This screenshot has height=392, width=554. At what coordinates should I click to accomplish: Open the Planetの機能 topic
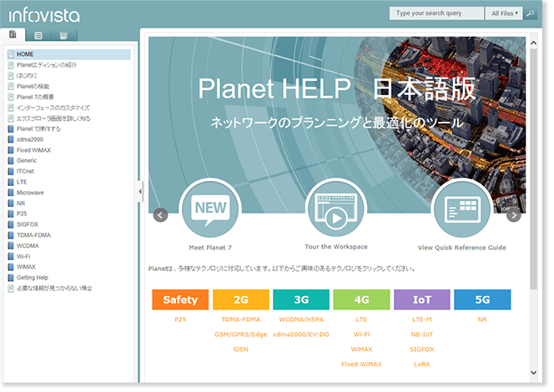[x=33, y=87]
